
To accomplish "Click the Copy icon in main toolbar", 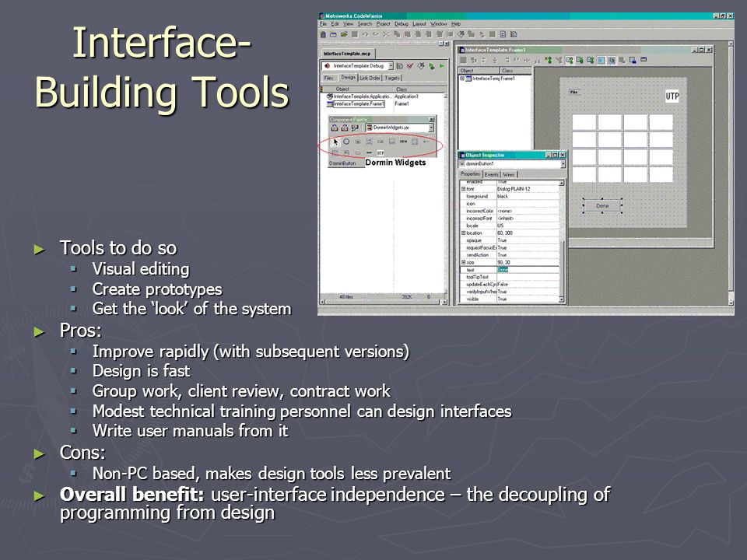I will (397, 34).
